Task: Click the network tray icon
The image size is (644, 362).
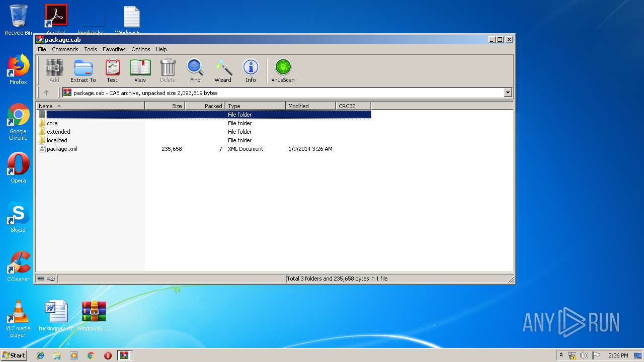Action: (572, 355)
